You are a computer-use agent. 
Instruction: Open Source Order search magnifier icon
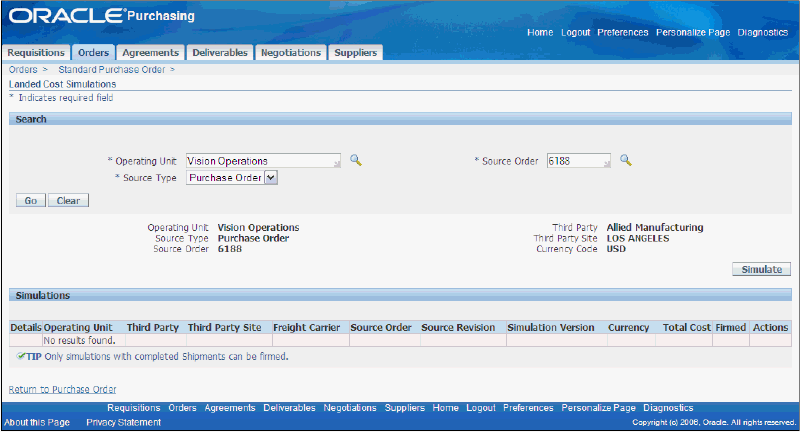tap(626, 160)
